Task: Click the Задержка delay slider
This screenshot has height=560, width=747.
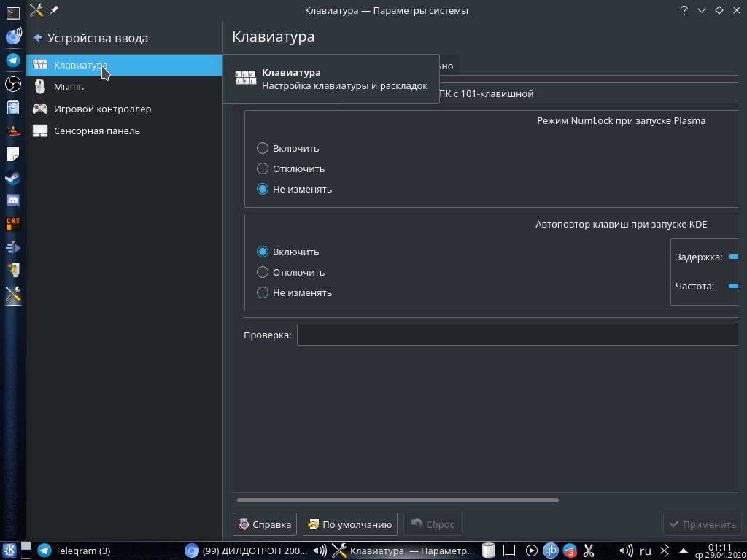Action: 734,257
